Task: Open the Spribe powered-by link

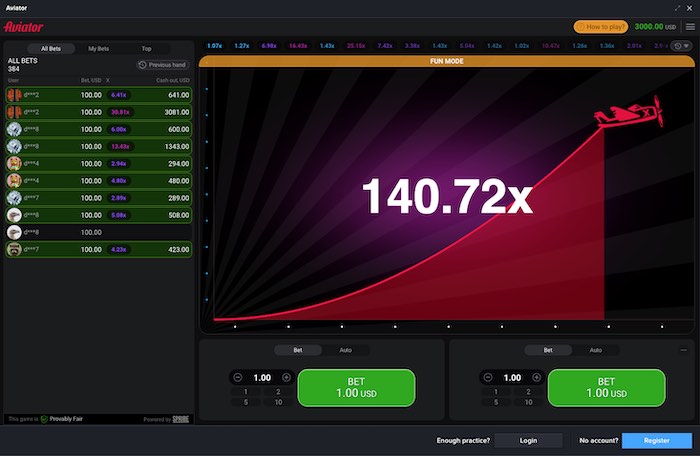Action: (181, 419)
